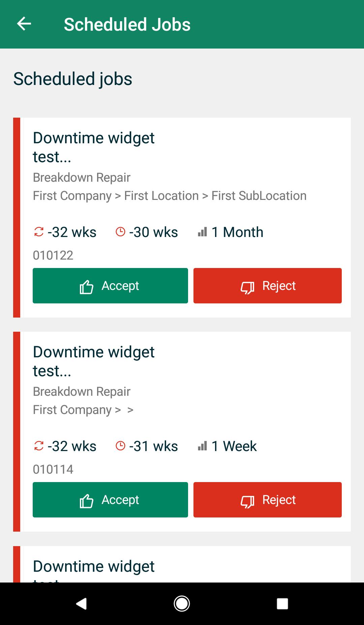Tap clock icon beside -31 wks
Screen dimensions: 364x625
point(120,446)
